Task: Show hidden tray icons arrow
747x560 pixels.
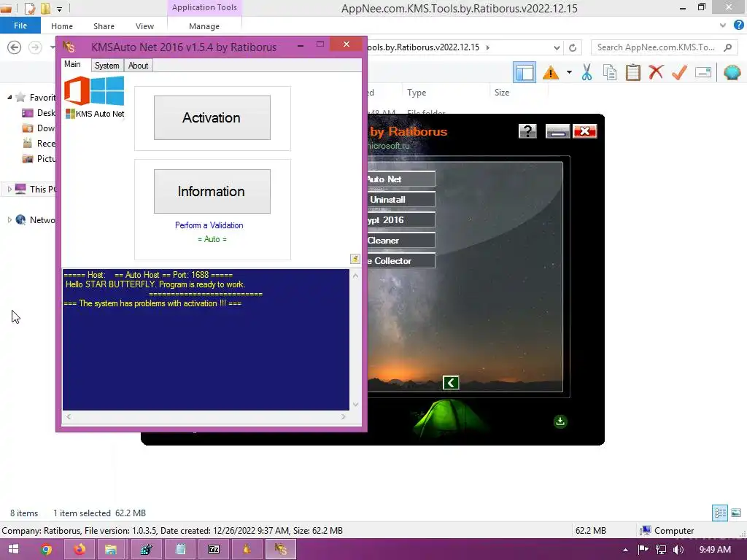Action: [625, 550]
